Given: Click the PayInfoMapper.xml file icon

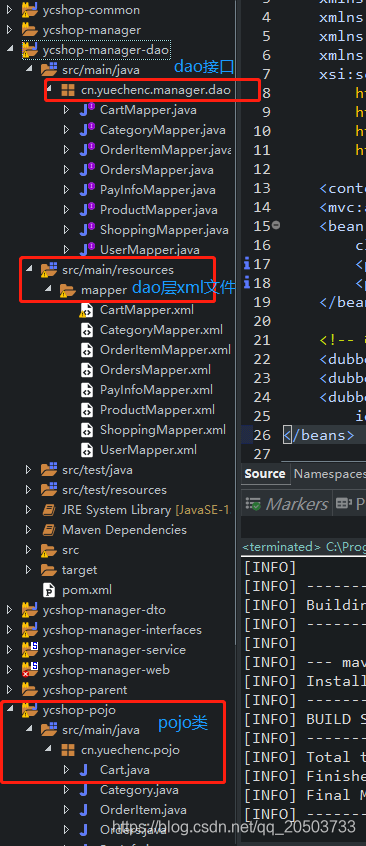Looking at the screenshot, I should (x=86, y=390).
